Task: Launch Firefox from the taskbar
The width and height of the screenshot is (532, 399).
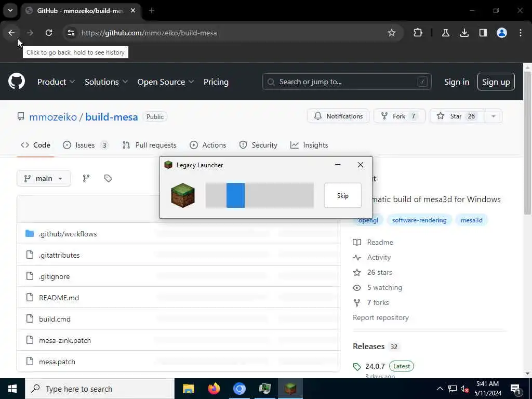Action: 214,389
